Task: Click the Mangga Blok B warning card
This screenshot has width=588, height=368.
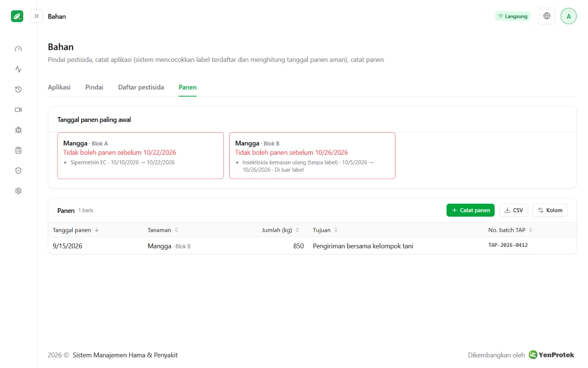Action: point(312,156)
